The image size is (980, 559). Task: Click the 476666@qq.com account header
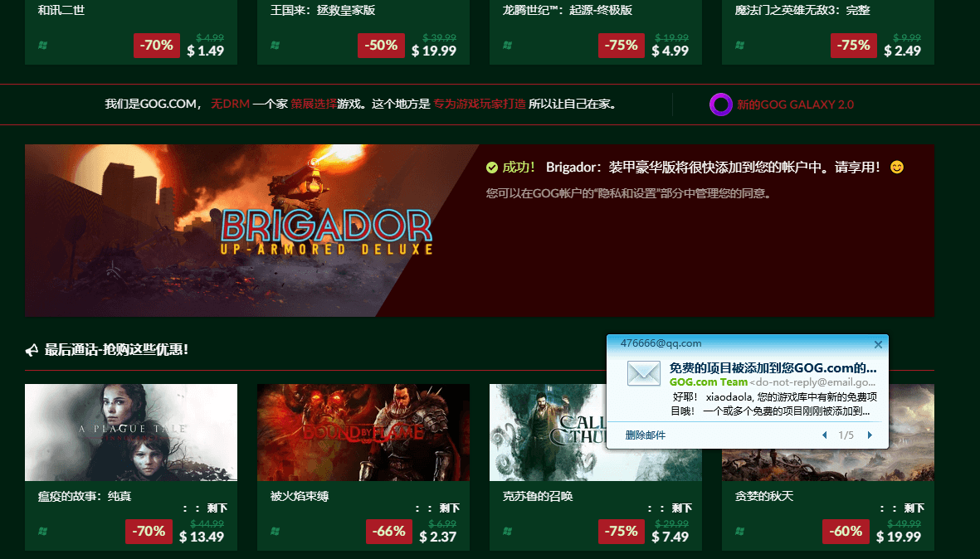pos(661,343)
